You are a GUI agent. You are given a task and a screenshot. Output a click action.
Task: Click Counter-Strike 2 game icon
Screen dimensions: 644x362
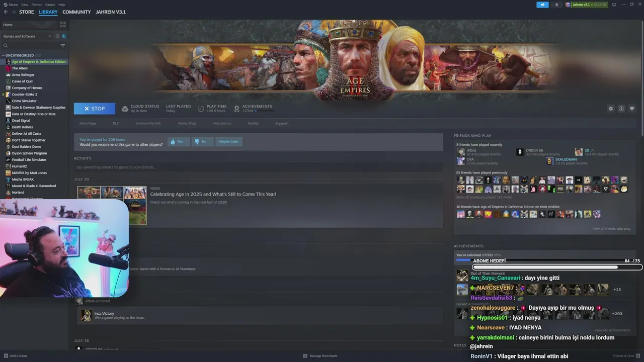pos(8,95)
